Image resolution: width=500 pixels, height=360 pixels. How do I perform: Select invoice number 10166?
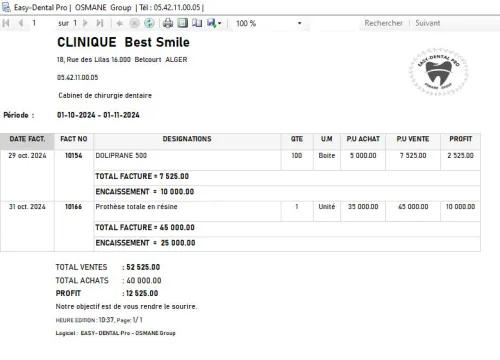point(74,207)
